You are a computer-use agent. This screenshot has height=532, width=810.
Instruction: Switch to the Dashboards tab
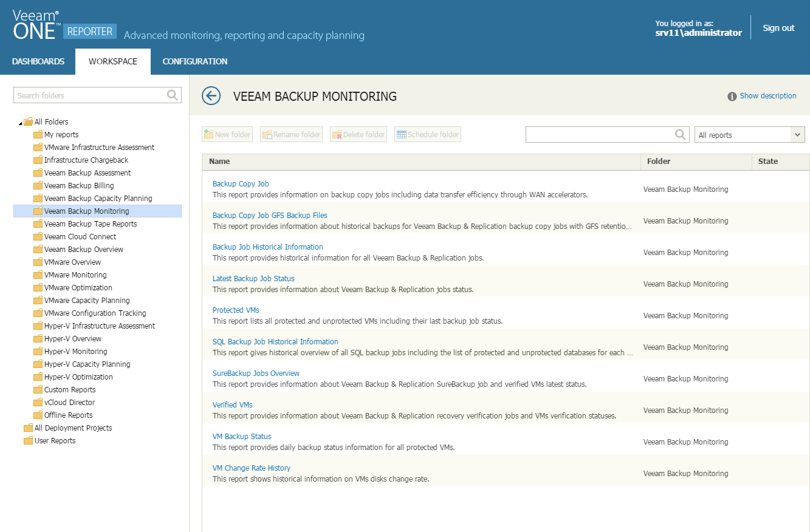pos(38,61)
